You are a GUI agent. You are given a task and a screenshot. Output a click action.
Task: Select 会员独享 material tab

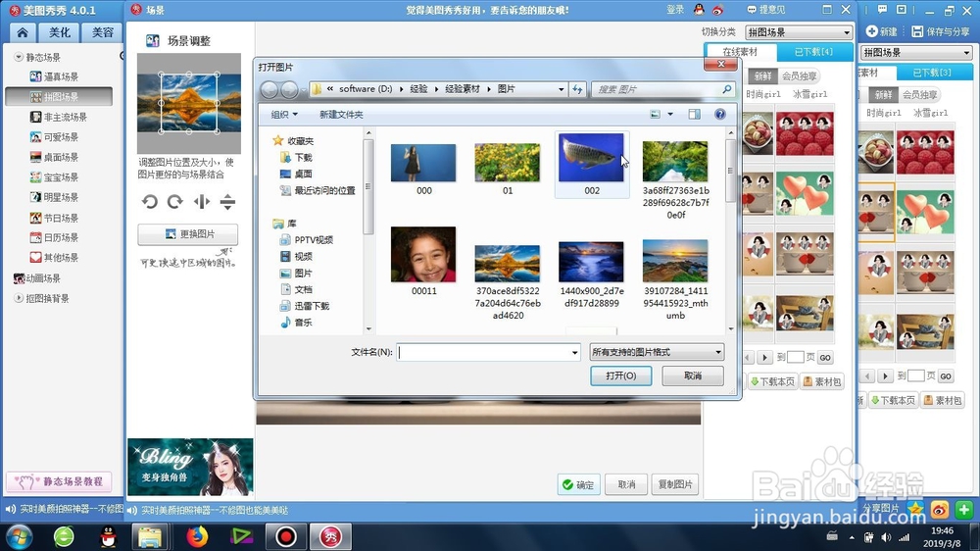[800, 75]
